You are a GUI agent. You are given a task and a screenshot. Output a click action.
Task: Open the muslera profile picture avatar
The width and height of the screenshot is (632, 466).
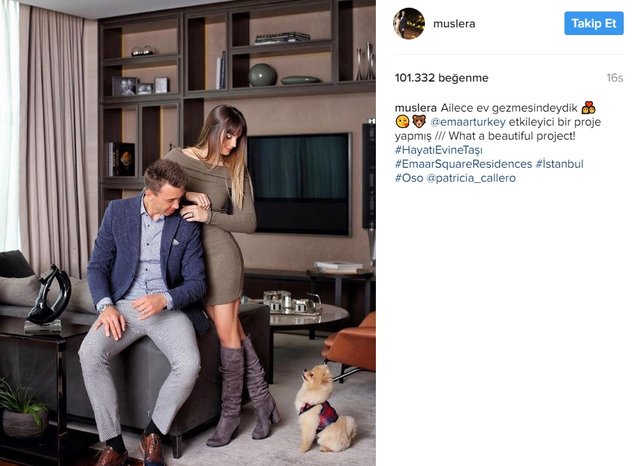[409, 23]
